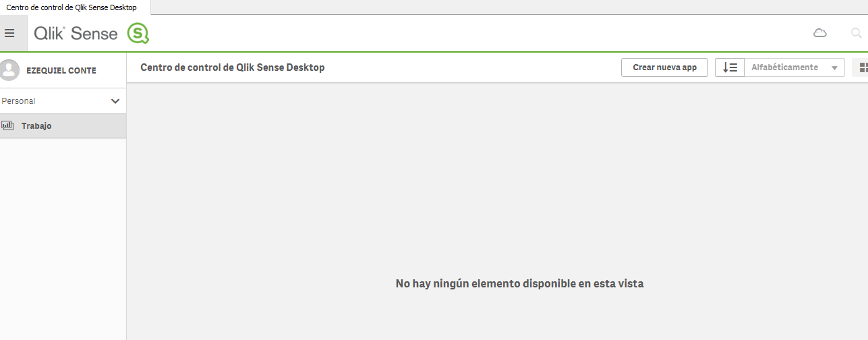Open the hamburger navigation menu
The height and width of the screenshot is (340, 868).
9,33
